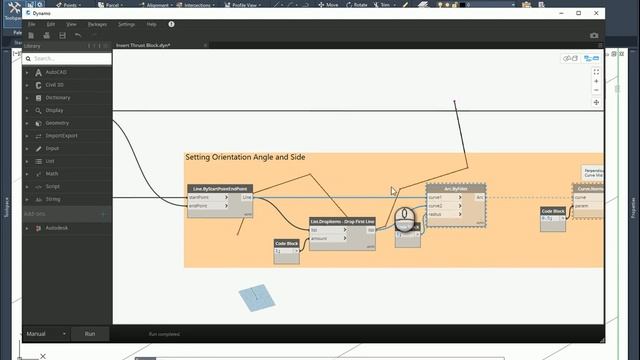Click the Toolspace vertical tab on left edge

(x=7, y=207)
